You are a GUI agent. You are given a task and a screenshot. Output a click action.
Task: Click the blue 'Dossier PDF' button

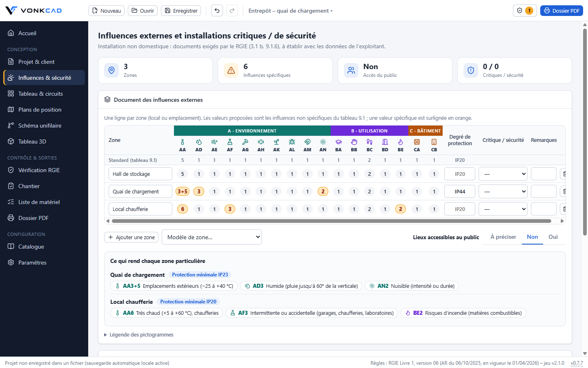point(561,11)
